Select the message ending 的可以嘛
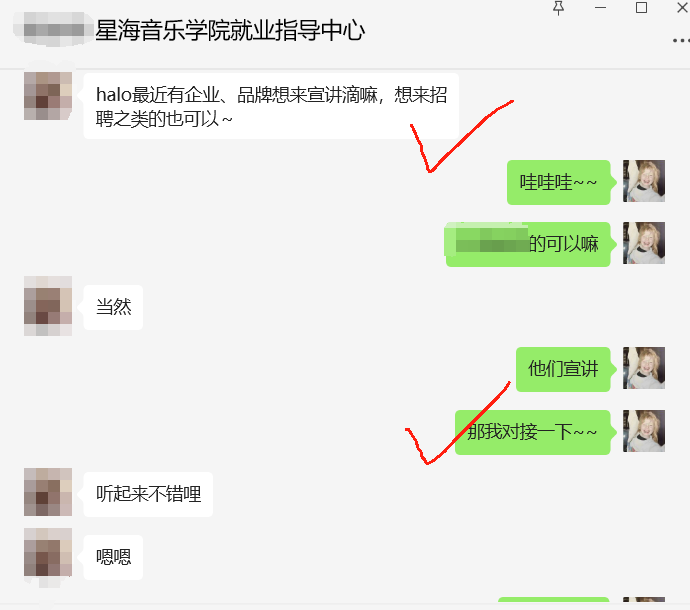 click(x=528, y=244)
